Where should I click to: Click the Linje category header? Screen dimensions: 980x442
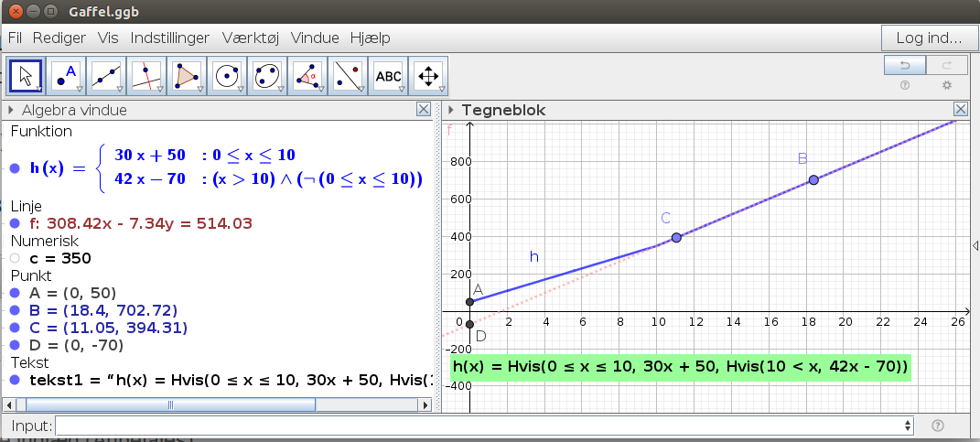click(x=27, y=206)
